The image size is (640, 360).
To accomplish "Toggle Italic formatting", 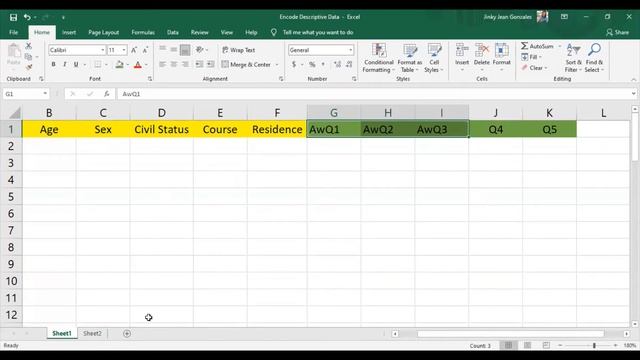I will tap(64, 64).
